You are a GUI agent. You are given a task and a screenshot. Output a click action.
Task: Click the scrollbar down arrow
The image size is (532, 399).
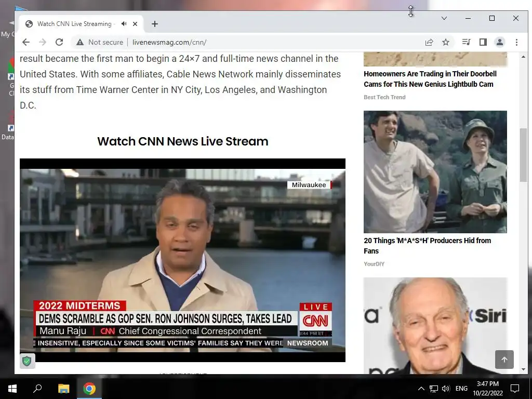[523, 369]
